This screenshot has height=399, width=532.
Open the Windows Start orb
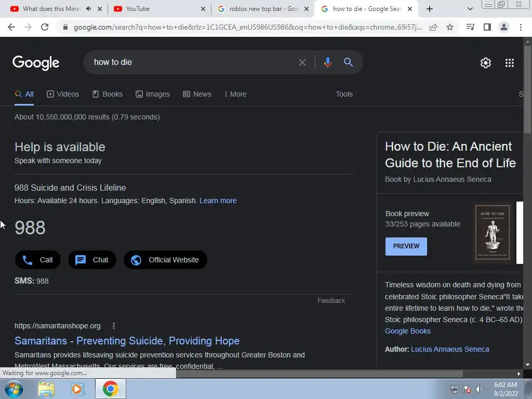[x=14, y=389]
